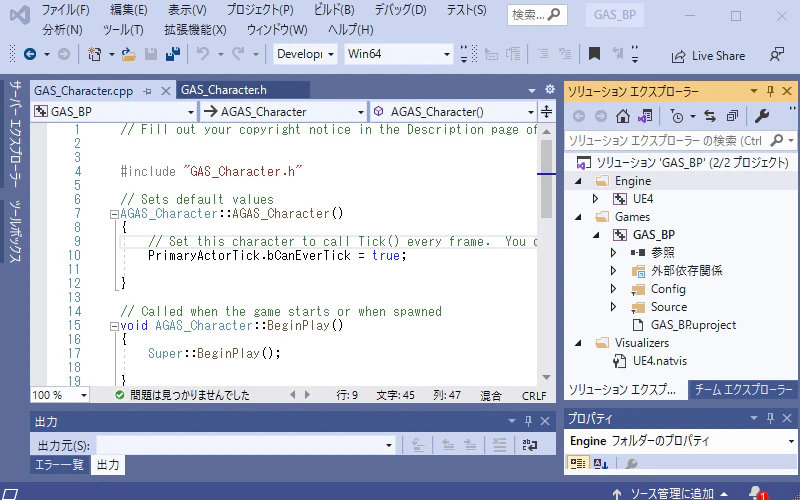800x500 pixels.
Task: Click the feedback person icon
Action: pos(777,55)
